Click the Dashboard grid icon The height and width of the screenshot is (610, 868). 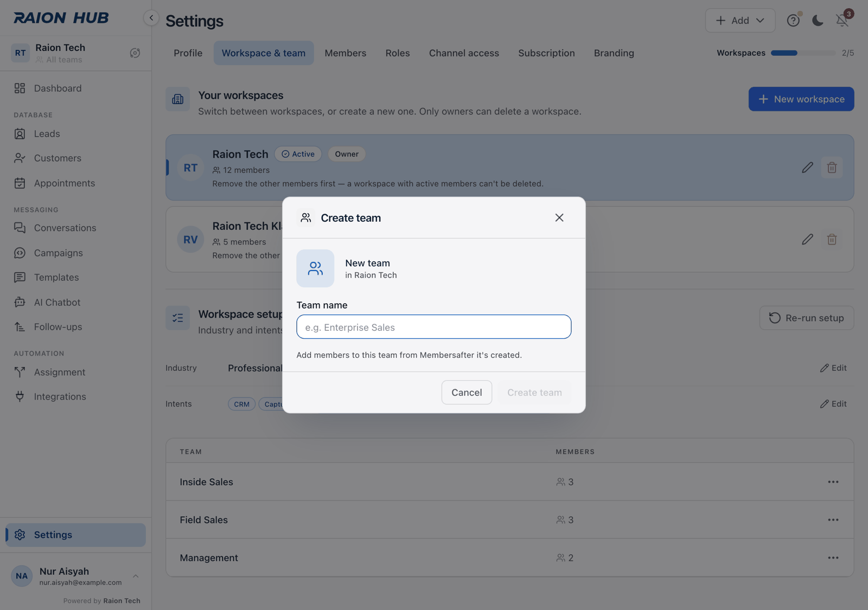[x=20, y=88]
